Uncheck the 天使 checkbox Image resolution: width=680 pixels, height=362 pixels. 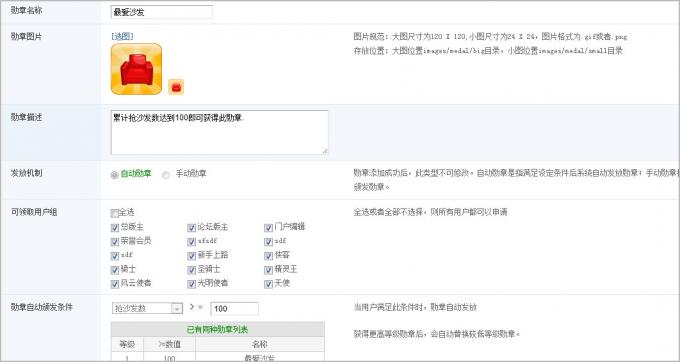268,284
